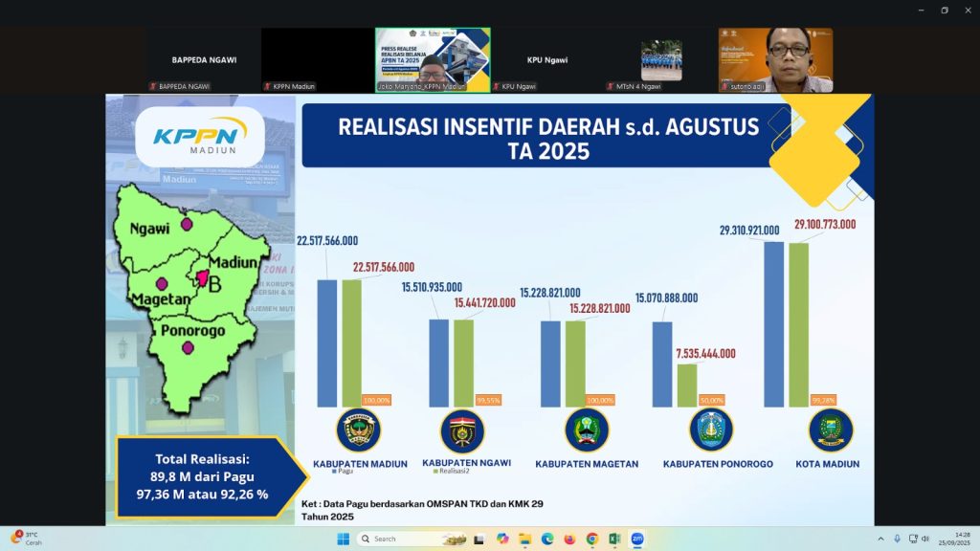This screenshot has height=551, width=980.
Task: Select the KPU Ngawi participant tile
Action: tap(547, 59)
